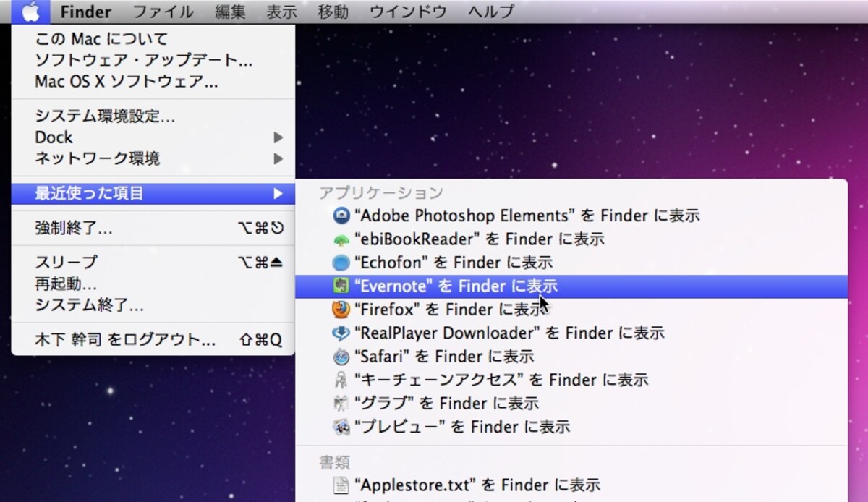Open the Finder menu
This screenshot has height=502, width=868.
(x=86, y=12)
